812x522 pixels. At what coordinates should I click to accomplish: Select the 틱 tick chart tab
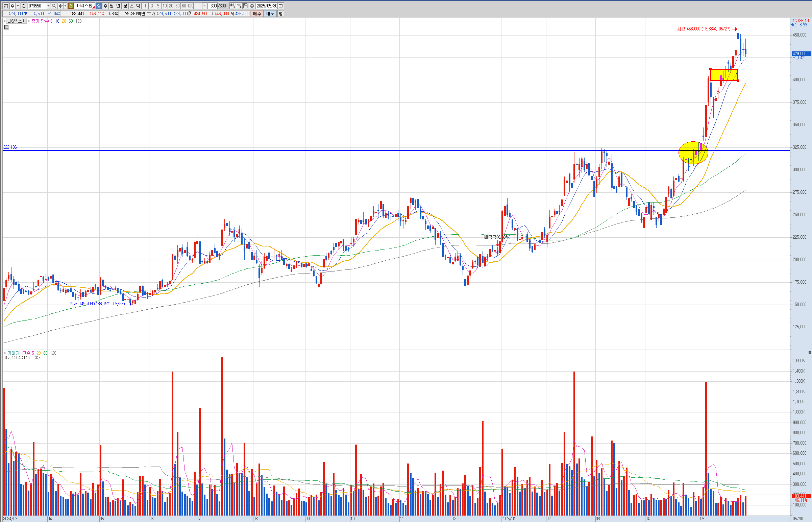click(x=138, y=6)
